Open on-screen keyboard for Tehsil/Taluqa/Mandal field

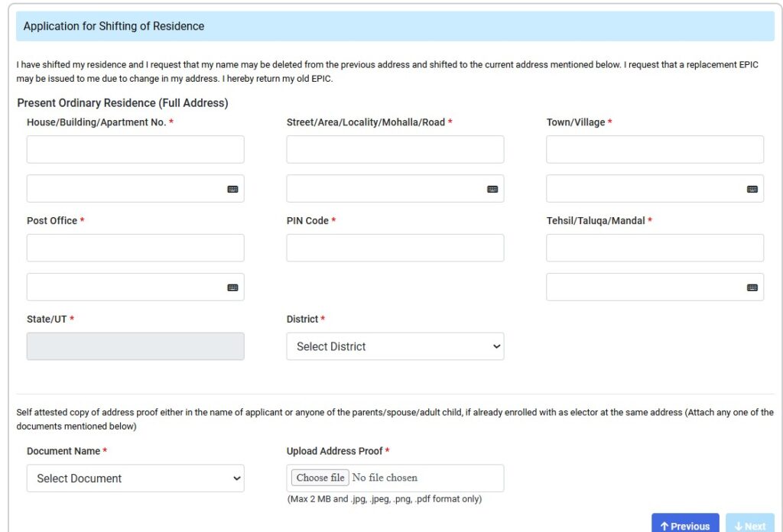(x=753, y=287)
